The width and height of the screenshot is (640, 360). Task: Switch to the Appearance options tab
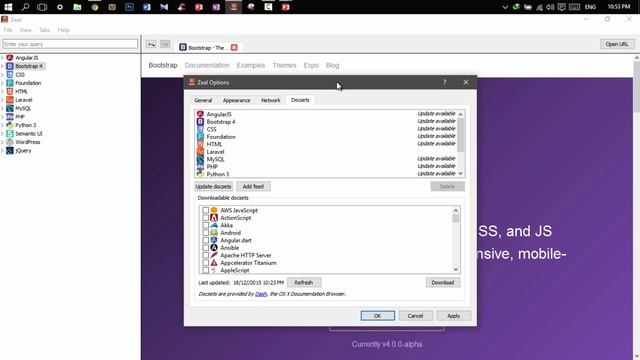pyautogui.click(x=236, y=100)
